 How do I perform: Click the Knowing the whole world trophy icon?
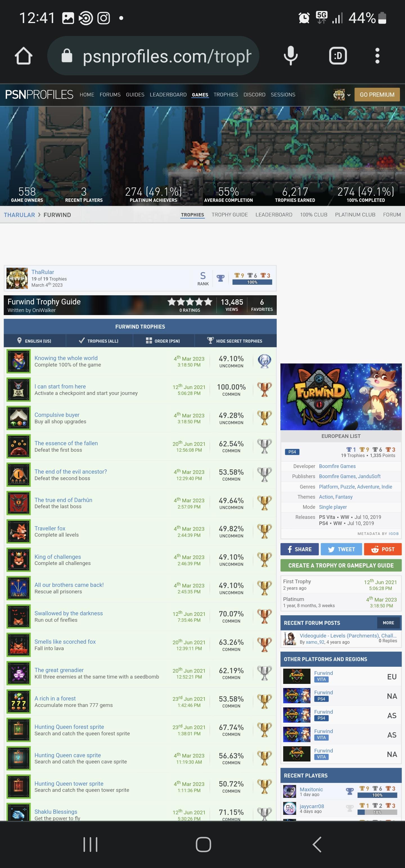pyautogui.click(x=19, y=361)
